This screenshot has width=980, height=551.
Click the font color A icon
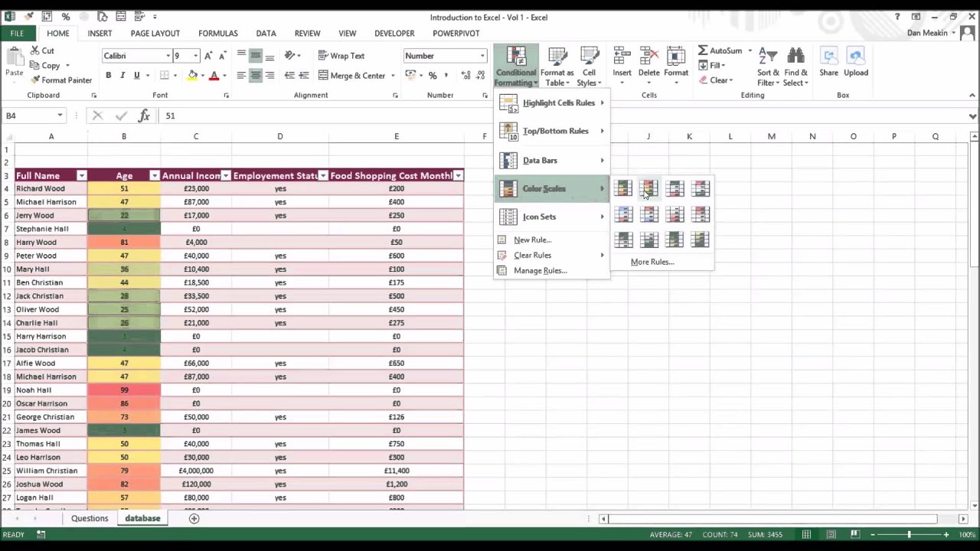(x=214, y=76)
